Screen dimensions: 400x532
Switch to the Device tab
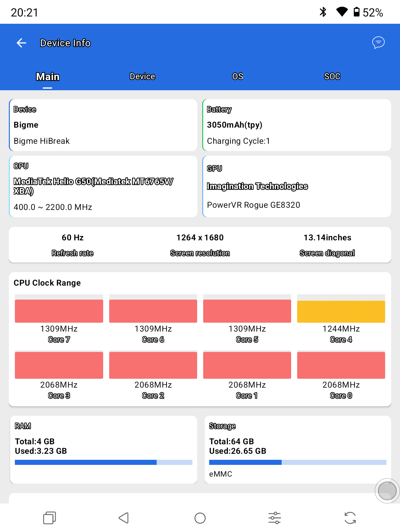(x=142, y=77)
